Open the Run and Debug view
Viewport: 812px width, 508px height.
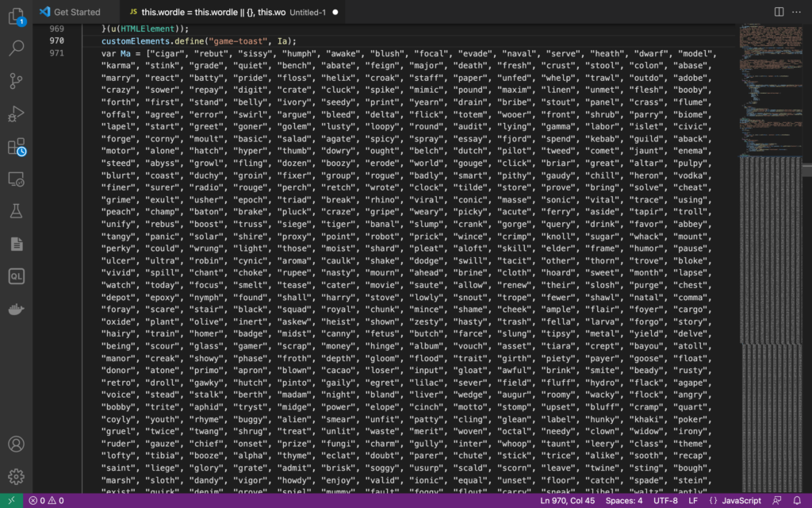16,114
